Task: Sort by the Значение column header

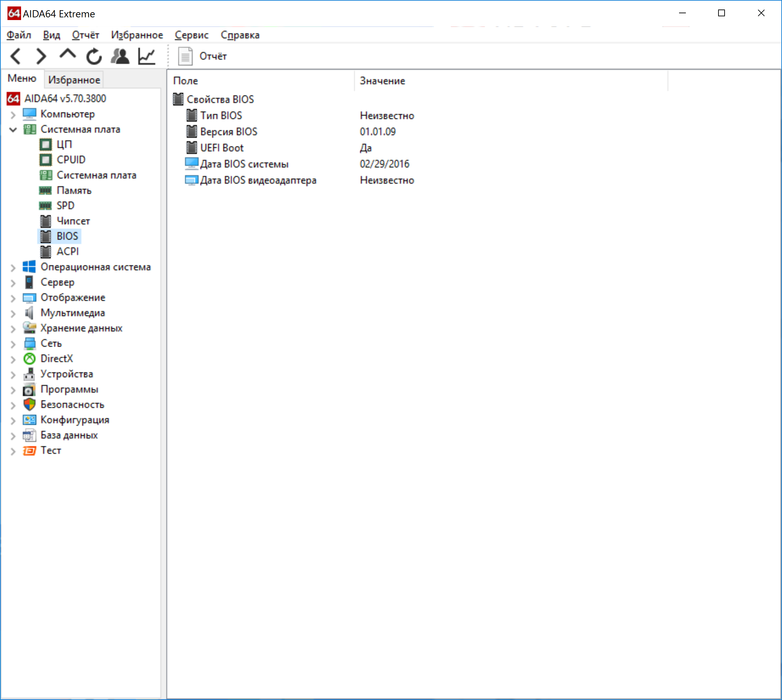Action: click(x=511, y=81)
